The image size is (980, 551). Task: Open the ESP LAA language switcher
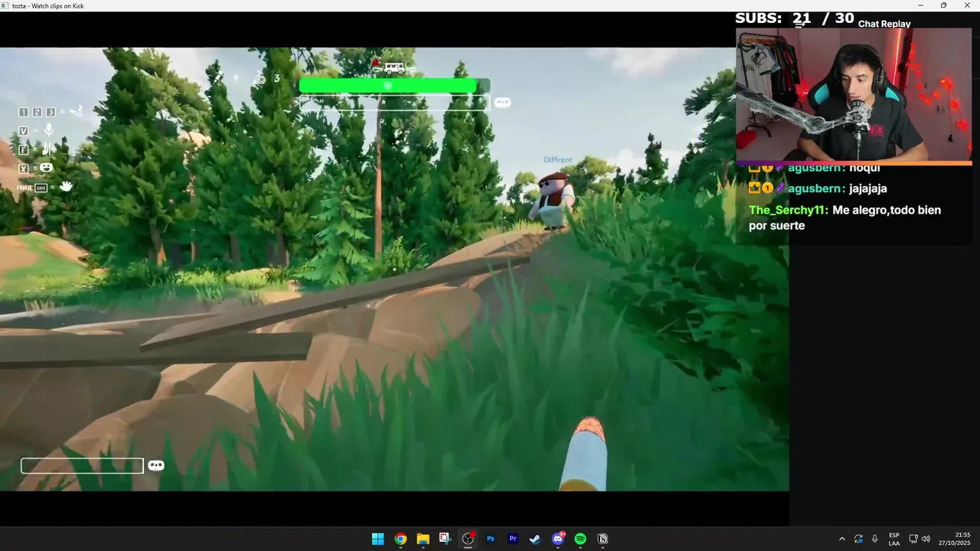point(894,539)
